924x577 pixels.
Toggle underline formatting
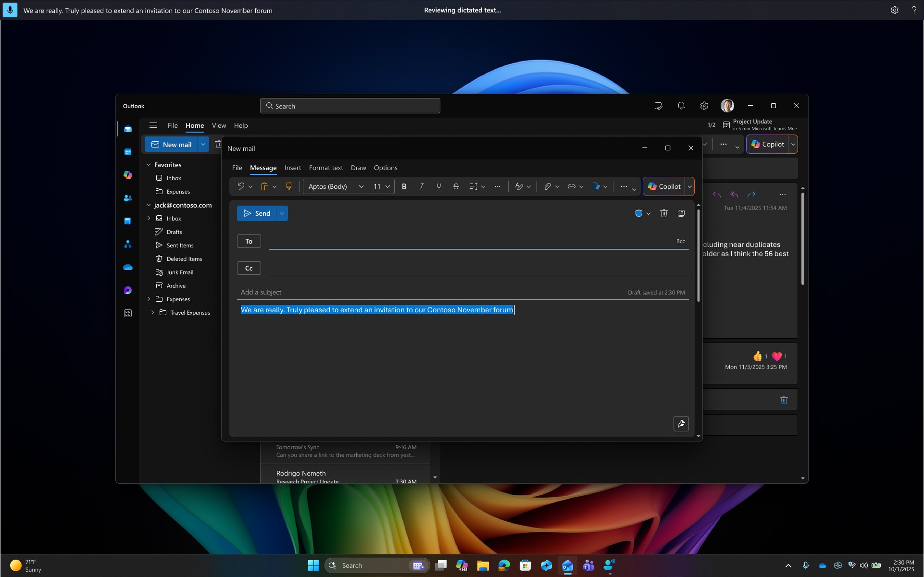438,186
